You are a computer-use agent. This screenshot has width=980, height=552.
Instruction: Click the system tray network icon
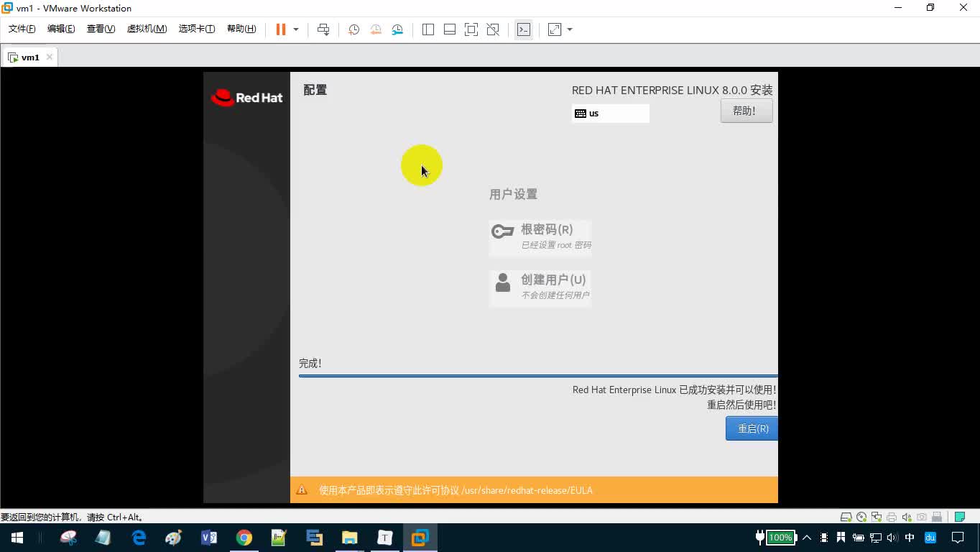876,538
